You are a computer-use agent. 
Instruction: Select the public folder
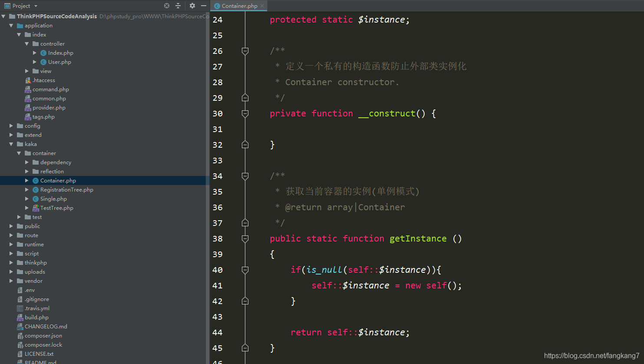point(32,226)
